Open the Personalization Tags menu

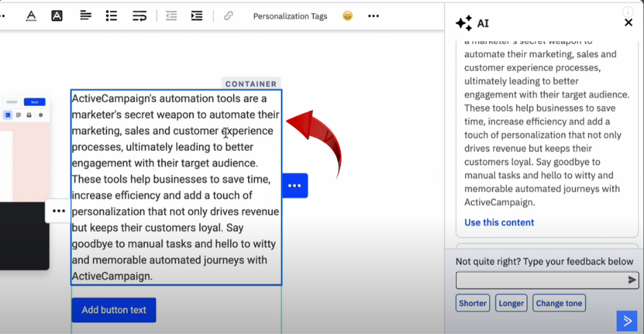(290, 16)
